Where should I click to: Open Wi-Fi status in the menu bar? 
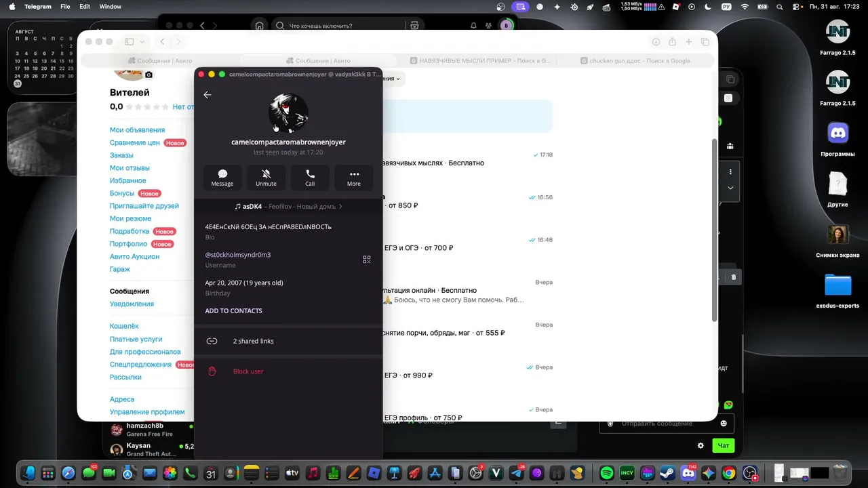[x=745, y=7]
